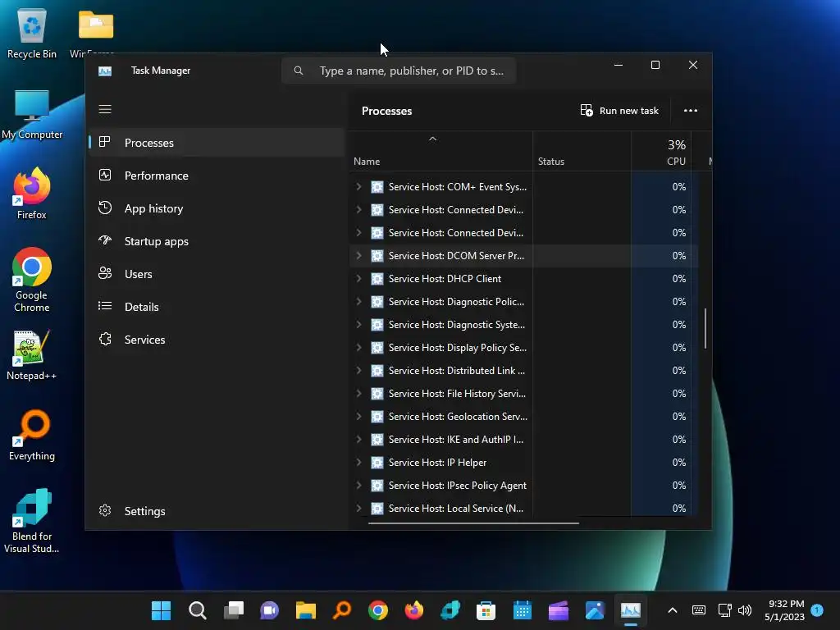Open the Chat app on taskbar
The height and width of the screenshot is (630, 840).
click(269, 610)
